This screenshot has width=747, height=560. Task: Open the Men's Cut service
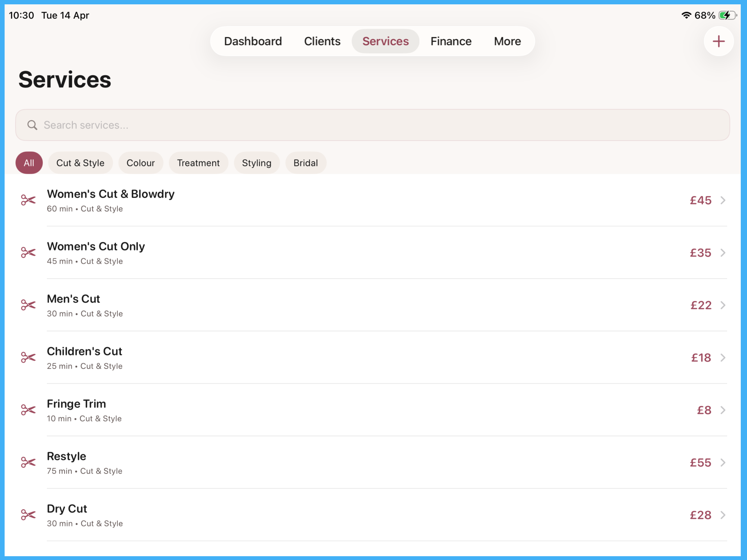point(372,305)
